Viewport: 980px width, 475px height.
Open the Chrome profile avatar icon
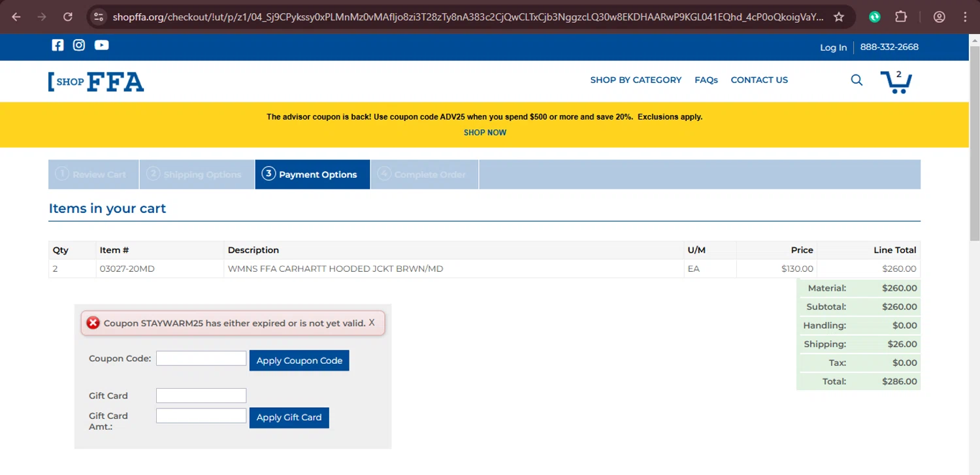pyautogui.click(x=939, y=17)
